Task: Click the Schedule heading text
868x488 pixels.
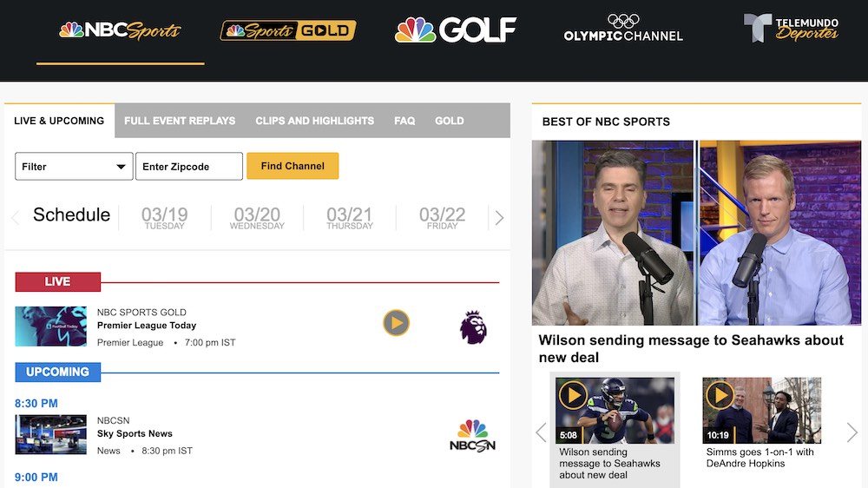Action: click(71, 214)
